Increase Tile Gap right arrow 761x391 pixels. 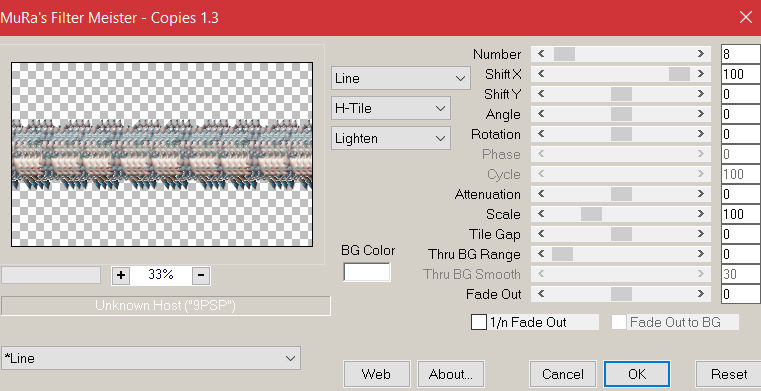coord(701,234)
